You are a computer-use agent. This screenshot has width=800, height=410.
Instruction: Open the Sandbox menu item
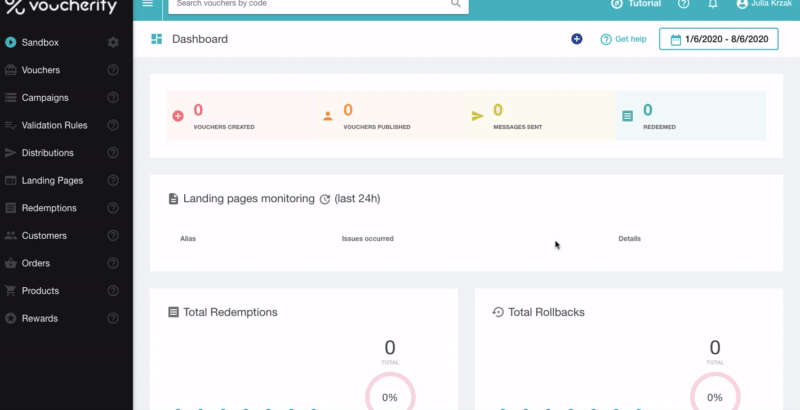click(x=40, y=42)
